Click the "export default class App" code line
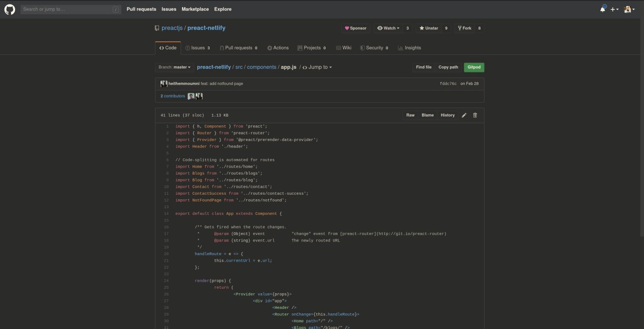The width and height of the screenshot is (644, 329). 228,214
